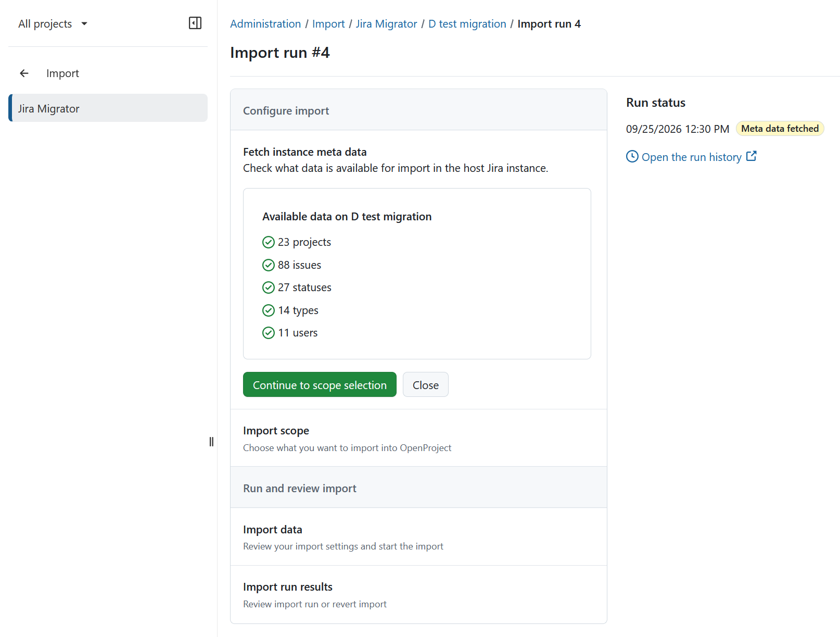
Task: Click the Fetch instance meta data heading
Action: [304, 152]
